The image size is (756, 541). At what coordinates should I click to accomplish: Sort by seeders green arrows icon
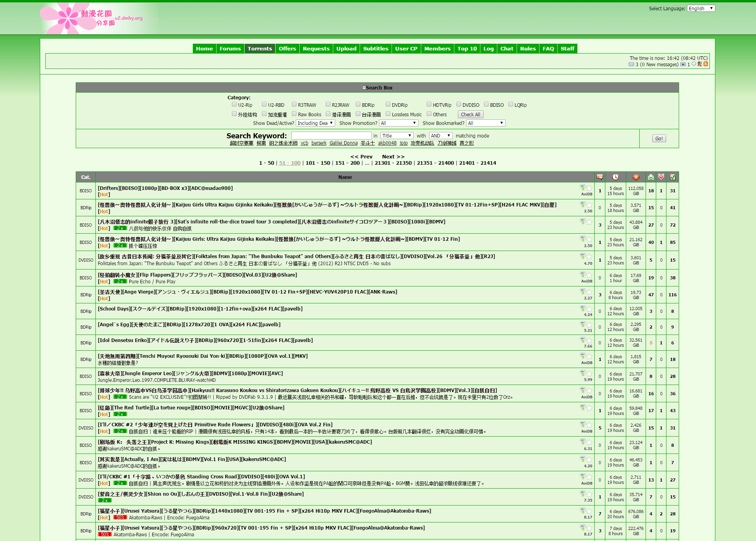[x=651, y=177]
